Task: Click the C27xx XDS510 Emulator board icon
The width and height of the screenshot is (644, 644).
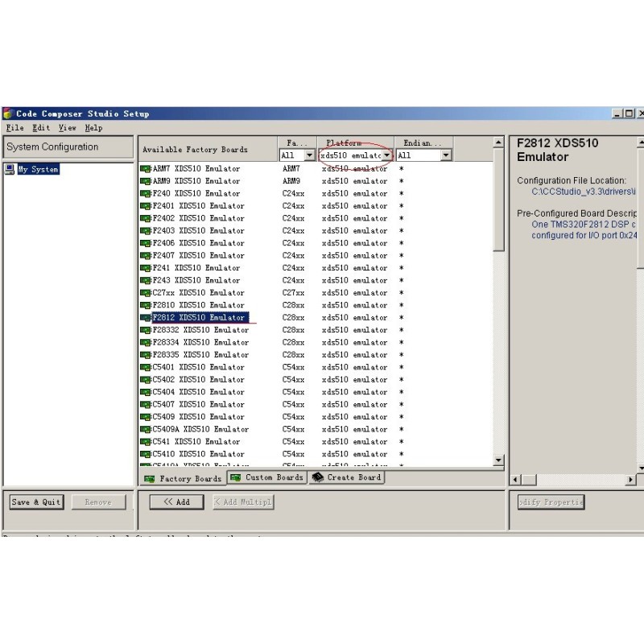Action: point(146,293)
